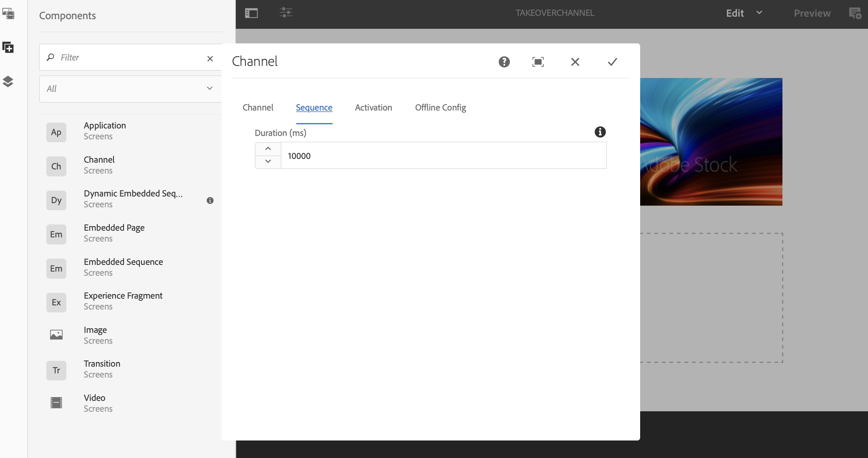Open the Assets panel icon in left rail
Viewport: 868px width, 458px height.
(x=8, y=14)
